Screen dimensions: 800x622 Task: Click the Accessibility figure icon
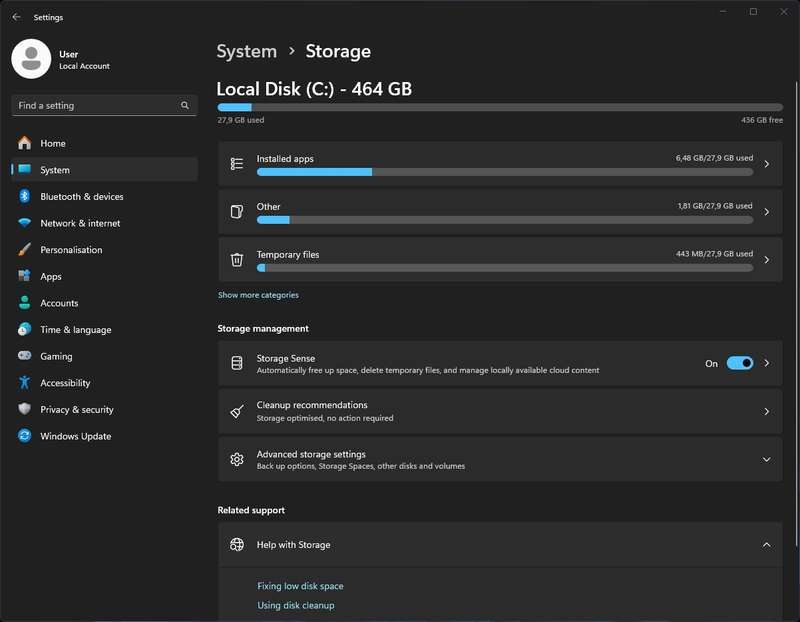[x=24, y=382]
